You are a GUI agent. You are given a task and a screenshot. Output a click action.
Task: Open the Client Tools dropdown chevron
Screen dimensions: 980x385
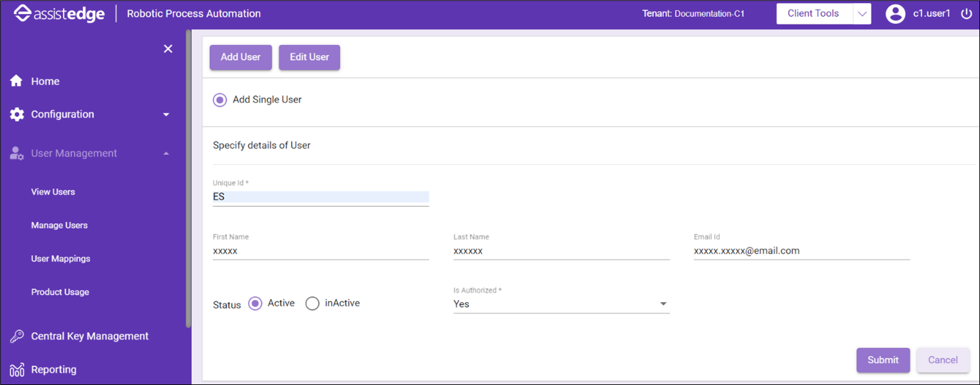pos(862,13)
